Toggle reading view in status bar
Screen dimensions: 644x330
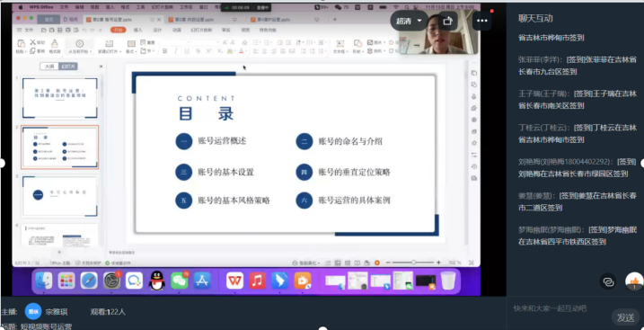357,263
